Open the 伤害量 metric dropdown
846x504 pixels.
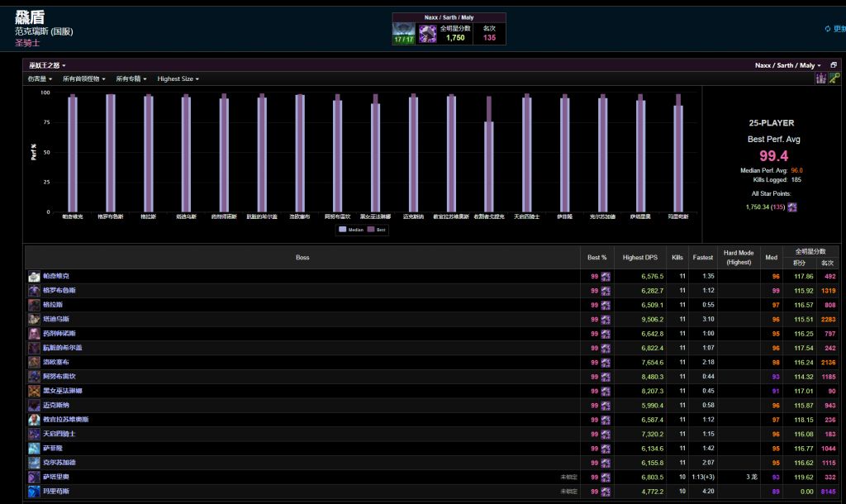click(x=40, y=79)
